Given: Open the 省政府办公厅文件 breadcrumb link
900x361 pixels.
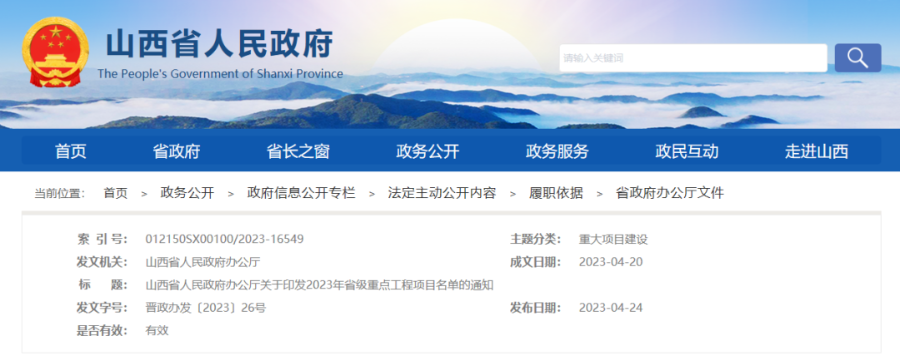Looking at the screenshot, I should click(x=670, y=193).
